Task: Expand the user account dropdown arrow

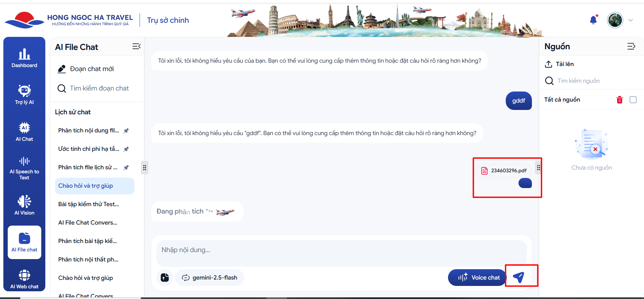Action: click(x=631, y=20)
